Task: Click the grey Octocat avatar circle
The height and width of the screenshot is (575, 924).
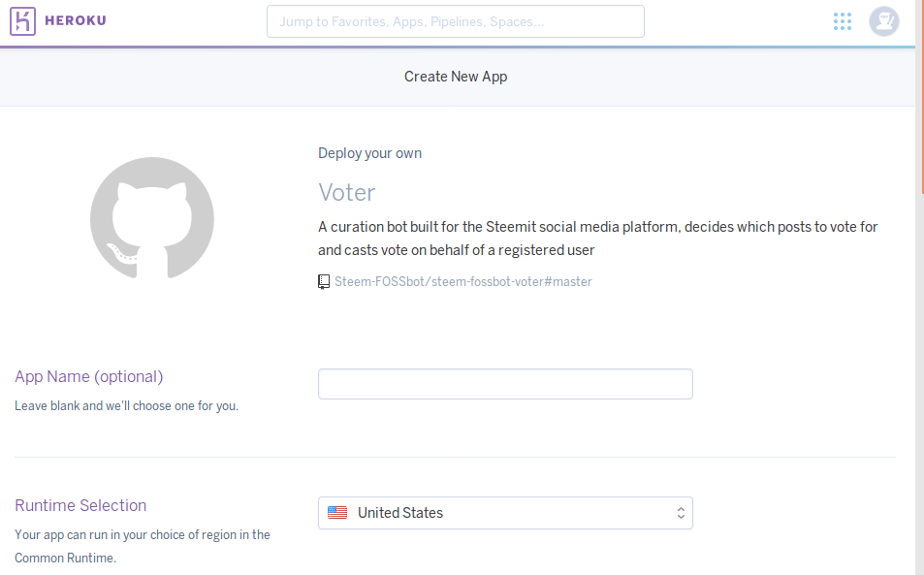Action: tap(151, 218)
